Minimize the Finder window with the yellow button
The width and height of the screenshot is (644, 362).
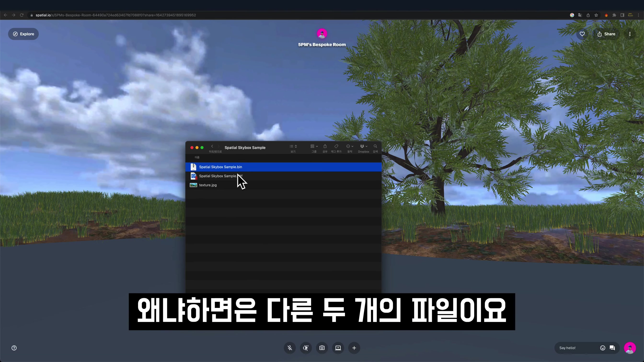197,148
